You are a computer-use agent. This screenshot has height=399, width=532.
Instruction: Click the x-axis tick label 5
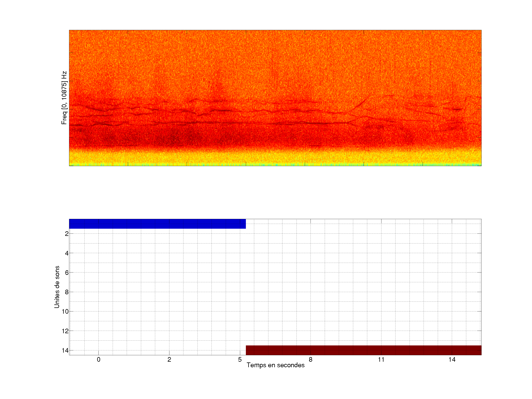(x=240, y=359)
